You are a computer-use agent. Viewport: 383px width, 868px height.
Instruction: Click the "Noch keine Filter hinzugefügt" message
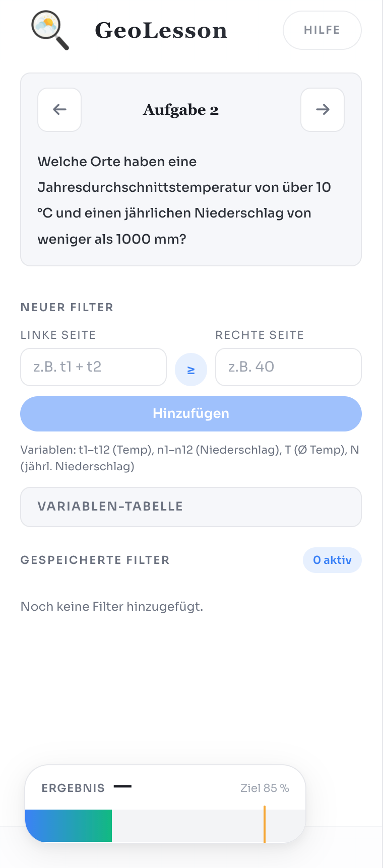click(x=112, y=607)
